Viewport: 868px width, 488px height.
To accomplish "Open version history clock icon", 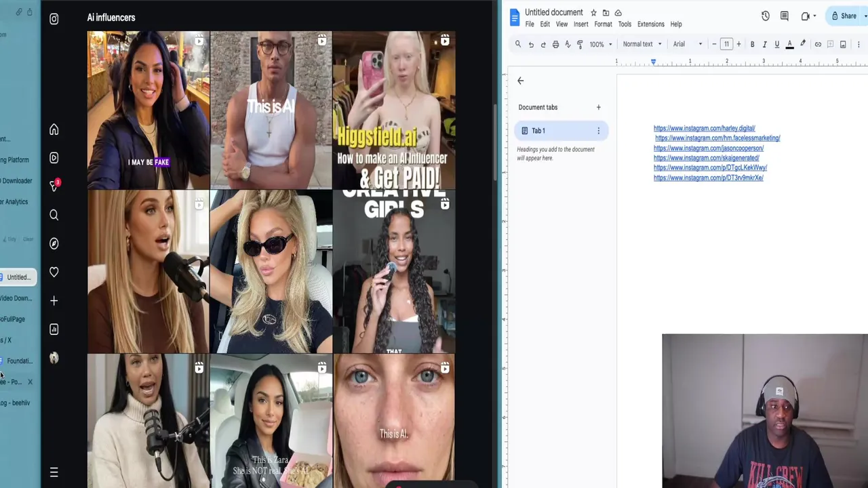I will pos(765,16).
